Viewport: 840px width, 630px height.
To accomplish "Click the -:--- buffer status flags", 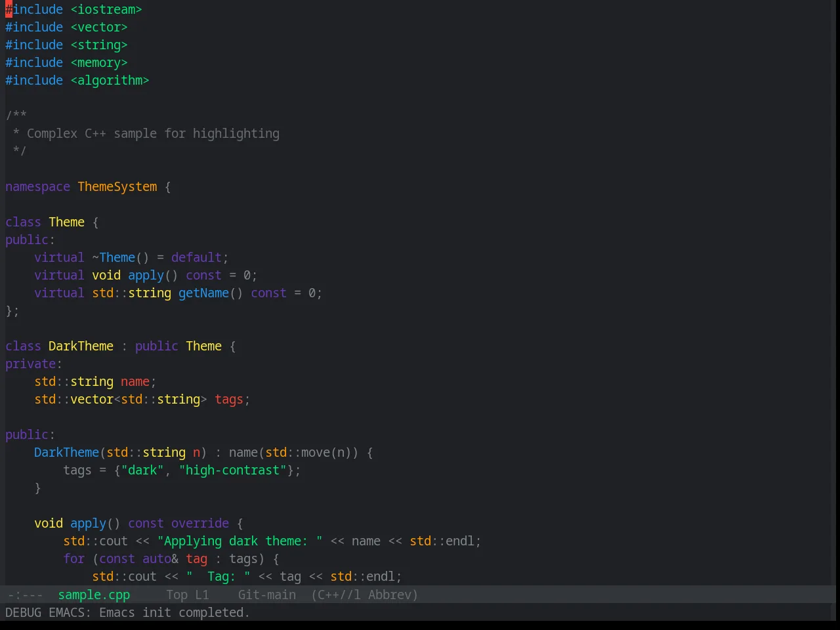I will click(x=25, y=595).
